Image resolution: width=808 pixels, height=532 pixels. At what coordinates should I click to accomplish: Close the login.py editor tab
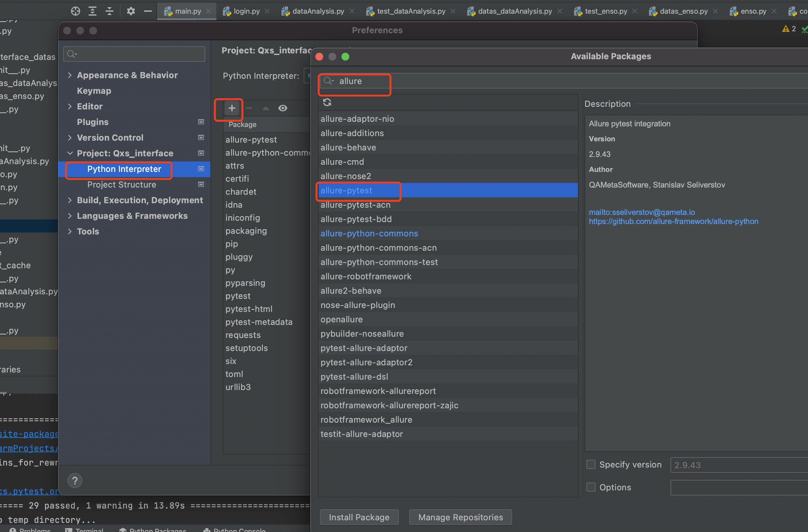pos(267,11)
